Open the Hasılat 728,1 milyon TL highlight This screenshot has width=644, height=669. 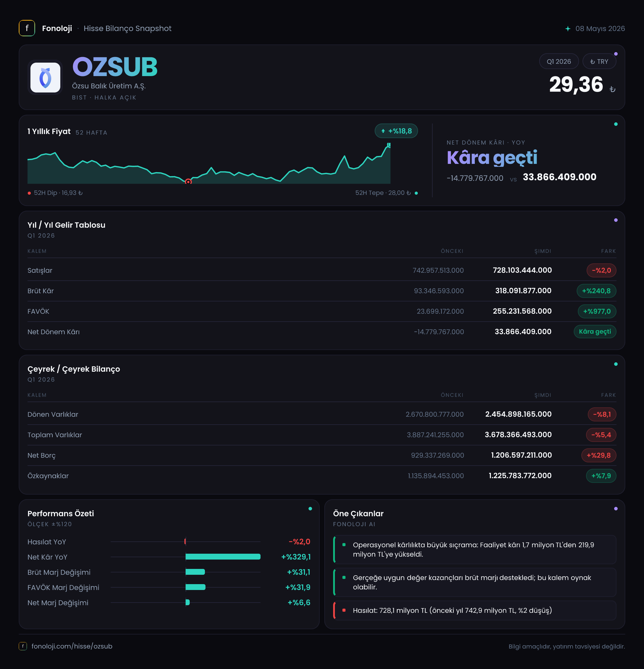tap(475, 611)
